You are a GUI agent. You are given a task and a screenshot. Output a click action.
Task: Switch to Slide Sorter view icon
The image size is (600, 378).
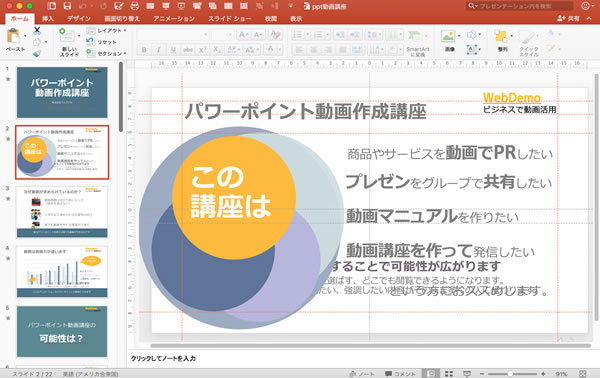(449, 374)
